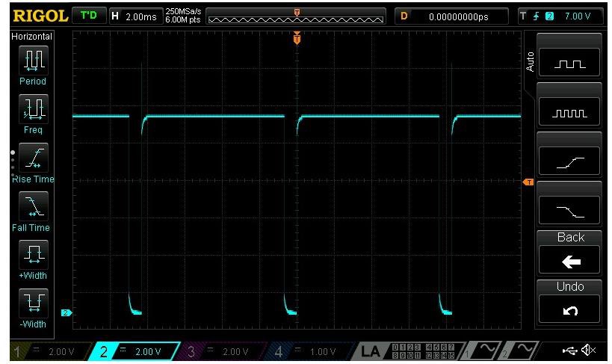Click the trigger rising edge icon in top bar
612x364 pixels.
(x=537, y=16)
